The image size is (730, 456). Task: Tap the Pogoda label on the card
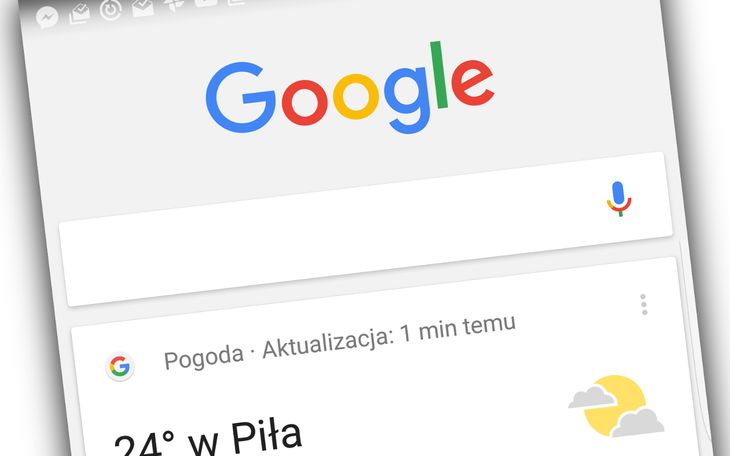pos(203,358)
